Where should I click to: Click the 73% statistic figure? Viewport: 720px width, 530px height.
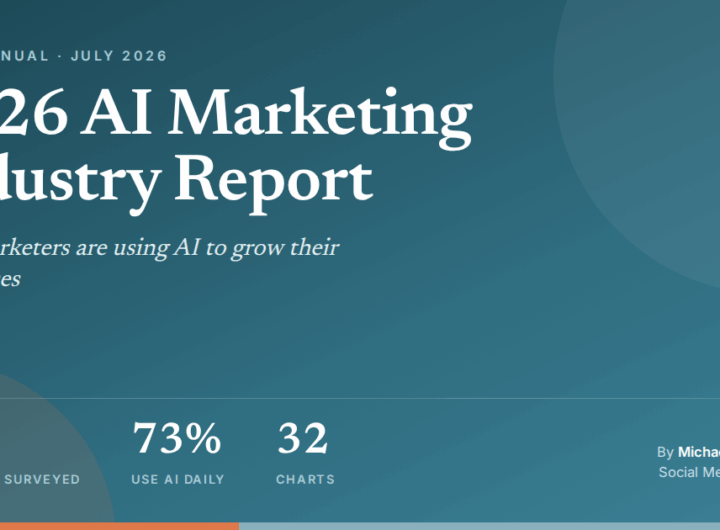pyautogui.click(x=177, y=438)
